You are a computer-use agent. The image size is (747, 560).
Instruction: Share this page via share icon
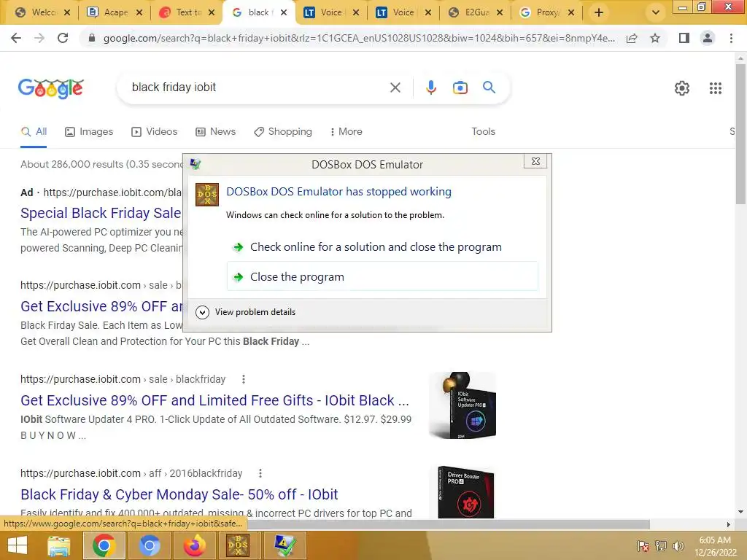coord(632,38)
